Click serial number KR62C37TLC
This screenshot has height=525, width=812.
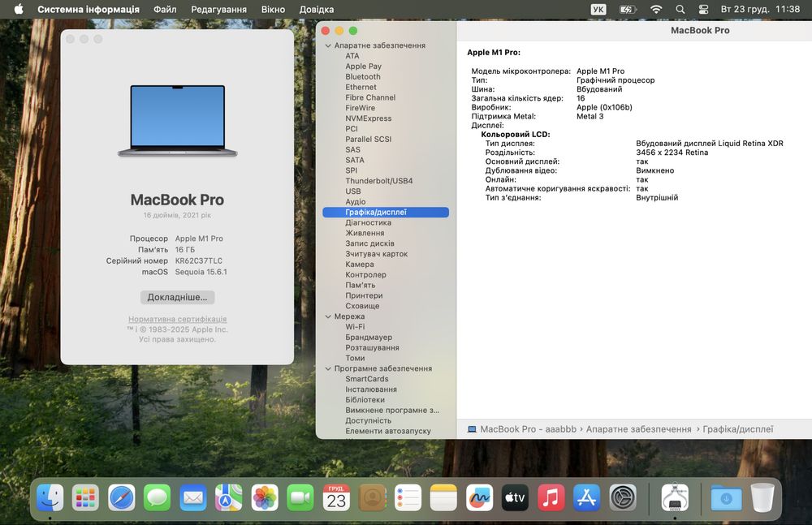(x=199, y=261)
